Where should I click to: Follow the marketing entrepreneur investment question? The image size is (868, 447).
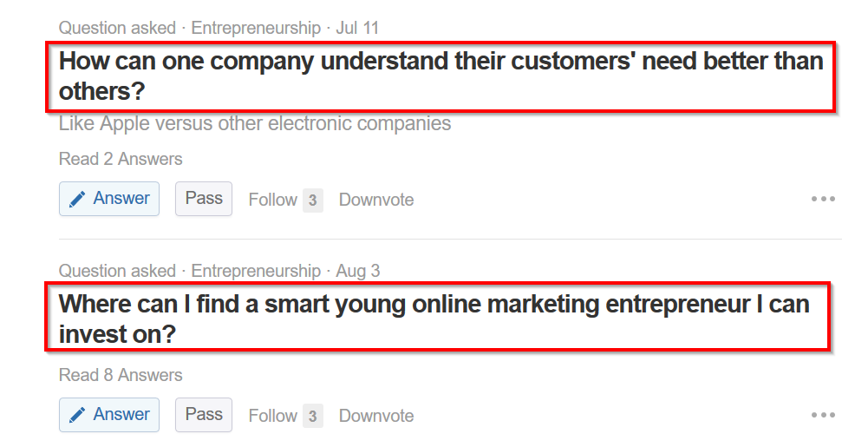pos(272,416)
